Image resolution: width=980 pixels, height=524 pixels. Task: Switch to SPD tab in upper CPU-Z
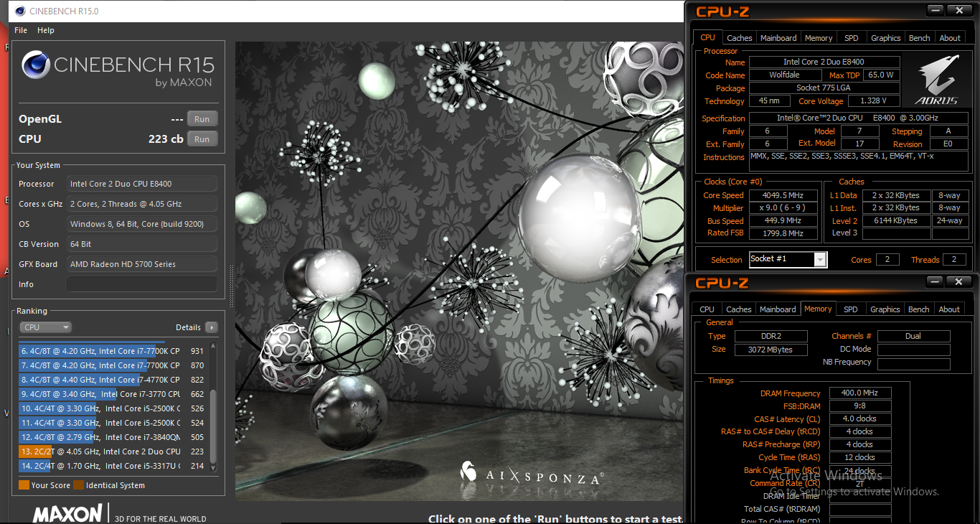point(851,38)
